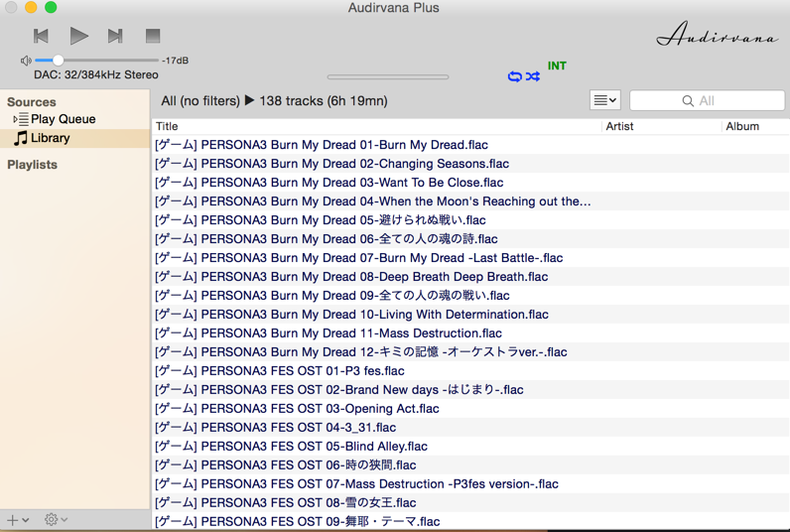This screenshot has height=532, width=790.
Task: Click the track progress bar
Action: point(388,77)
